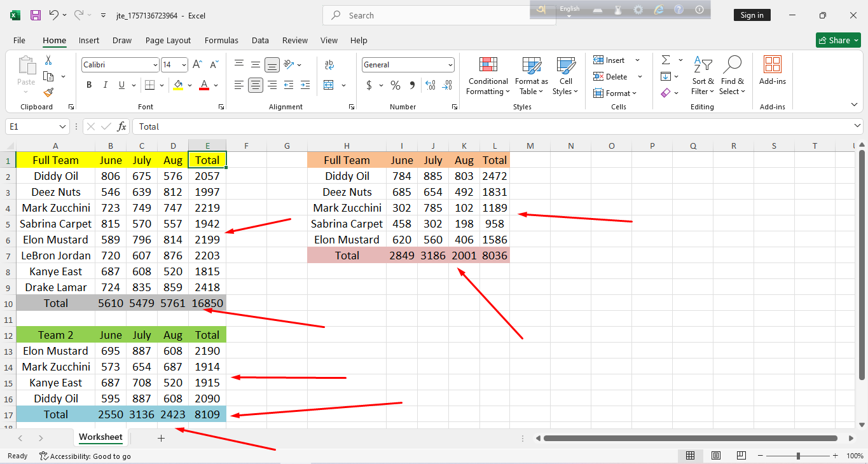Screen dimensions: 868x464
Task: Switch to the Page Layout tab
Action: tap(168, 40)
